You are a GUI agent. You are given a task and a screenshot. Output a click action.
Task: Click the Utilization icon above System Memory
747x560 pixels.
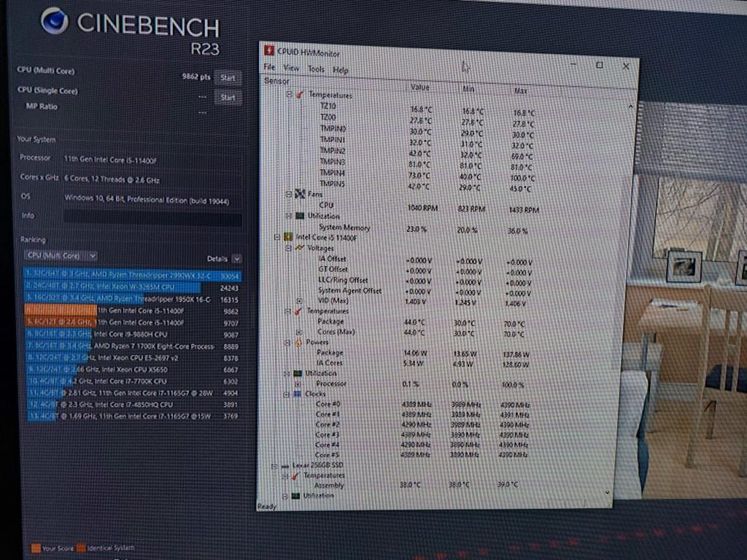(x=300, y=216)
